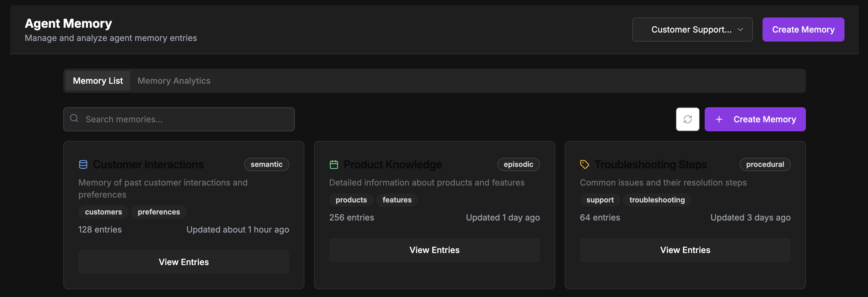Click the database icon beside Customer Interactions
Viewport: 868px width, 297px height.
(x=83, y=164)
